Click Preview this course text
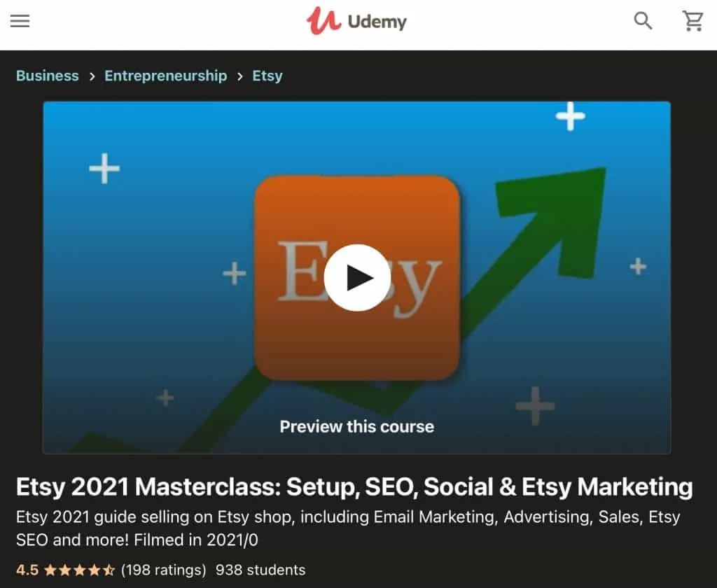Viewport: 717px width, 588px height. point(357,426)
